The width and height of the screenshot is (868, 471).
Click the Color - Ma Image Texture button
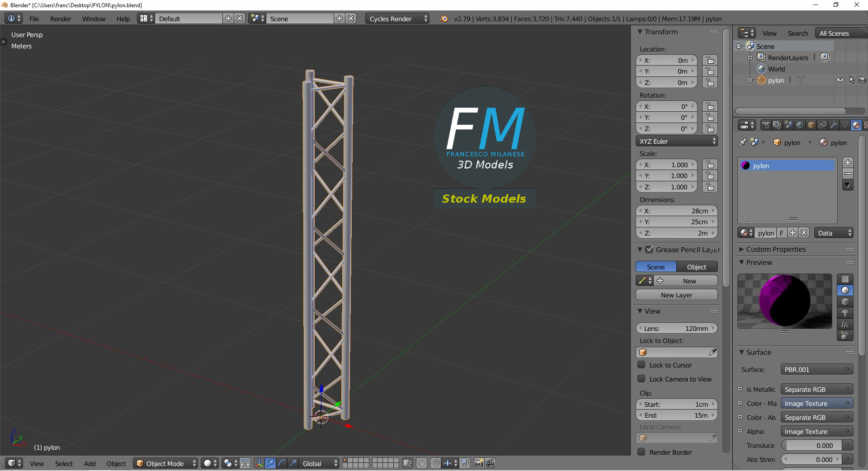817,403
